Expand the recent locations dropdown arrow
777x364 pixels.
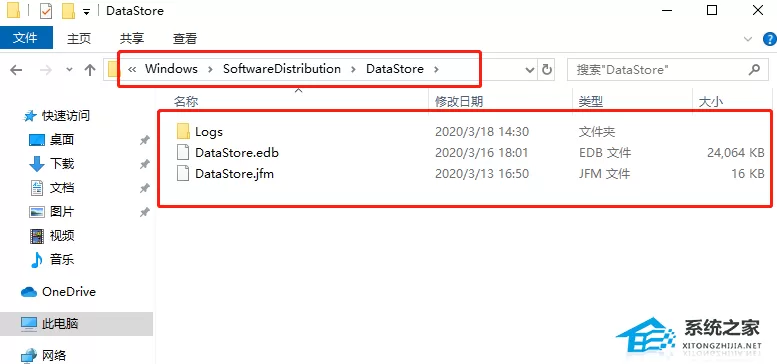[x=69, y=70]
